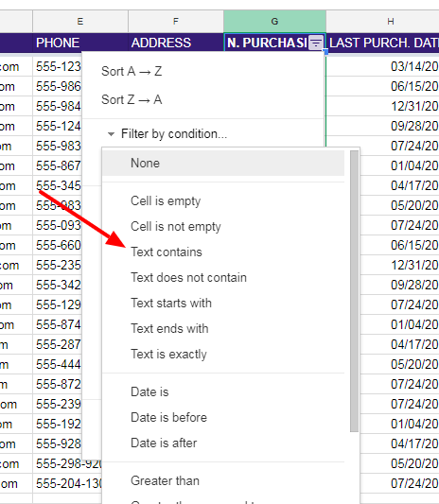Viewport: 439px width, 504px height.
Task: Click phone cell starting 555-298
Action: pyautogui.click(x=67, y=463)
